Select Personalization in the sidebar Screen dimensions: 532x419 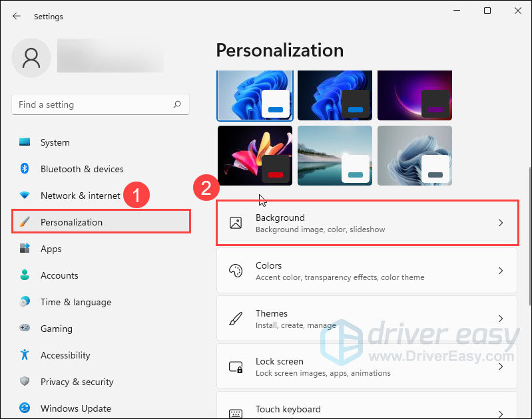pyautogui.click(x=101, y=221)
